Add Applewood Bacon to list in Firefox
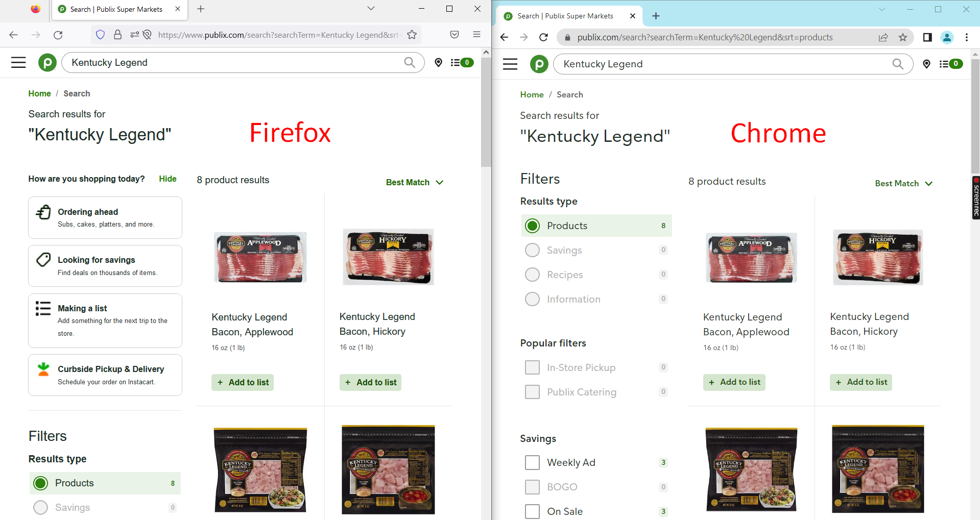Screen dimensions: 980x520 click(x=243, y=382)
